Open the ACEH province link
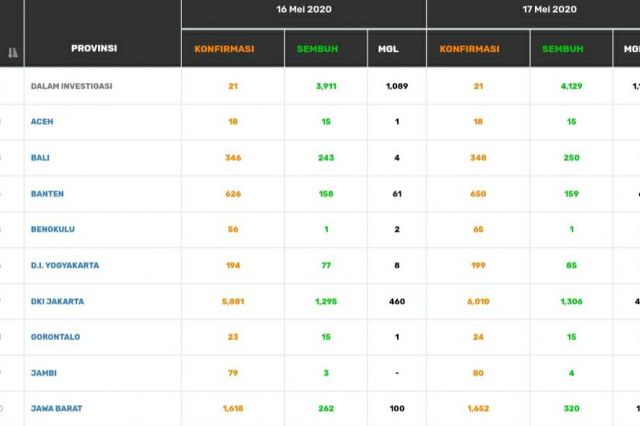 click(x=44, y=122)
